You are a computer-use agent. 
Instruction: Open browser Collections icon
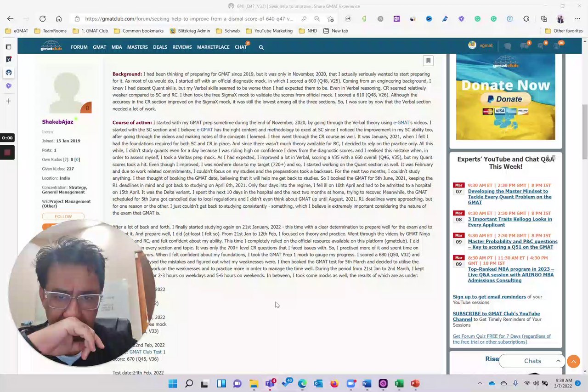click(x=544, y=19)
